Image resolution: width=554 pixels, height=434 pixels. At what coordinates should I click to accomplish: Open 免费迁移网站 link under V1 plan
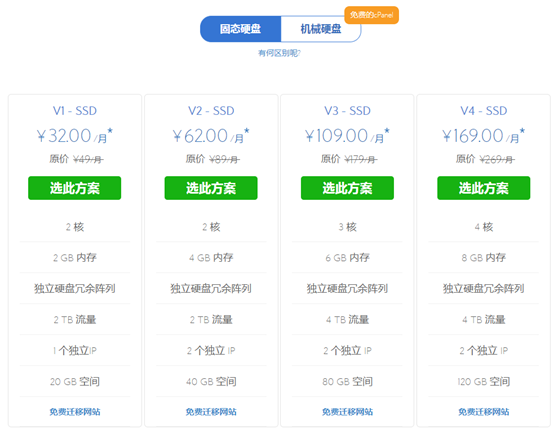coord(75,412)
